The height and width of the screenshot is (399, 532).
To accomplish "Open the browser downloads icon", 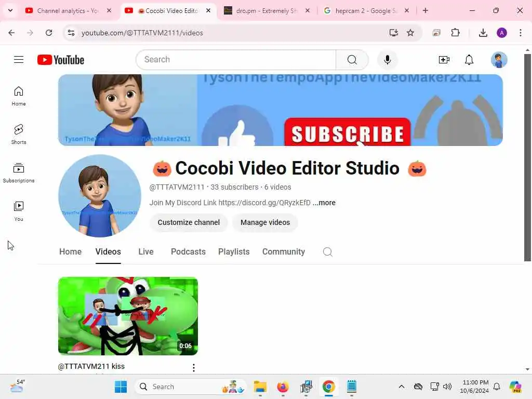I will (483, 33).
